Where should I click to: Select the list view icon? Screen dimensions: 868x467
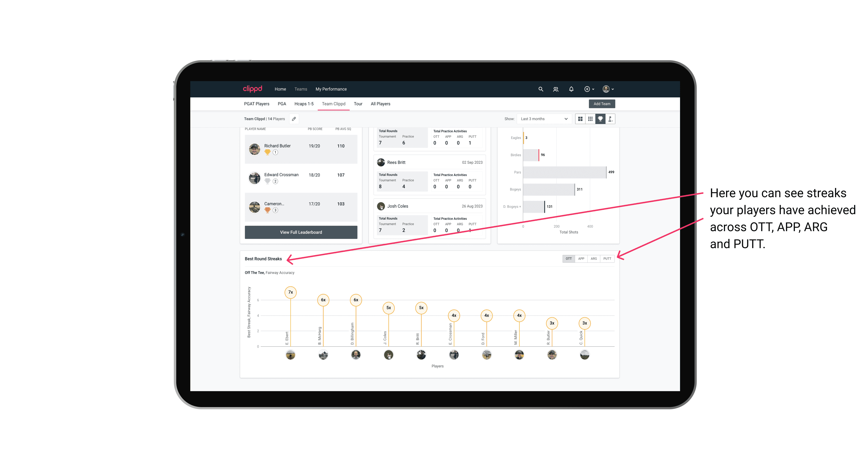tap(590, 119)
